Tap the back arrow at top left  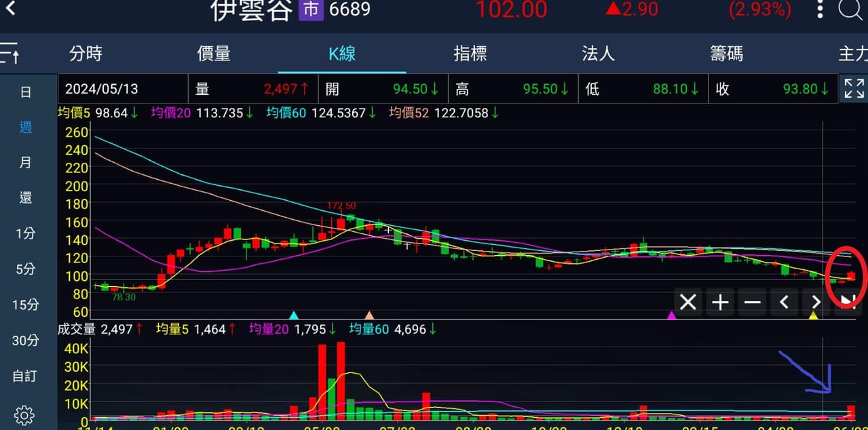tap(10, 9)
